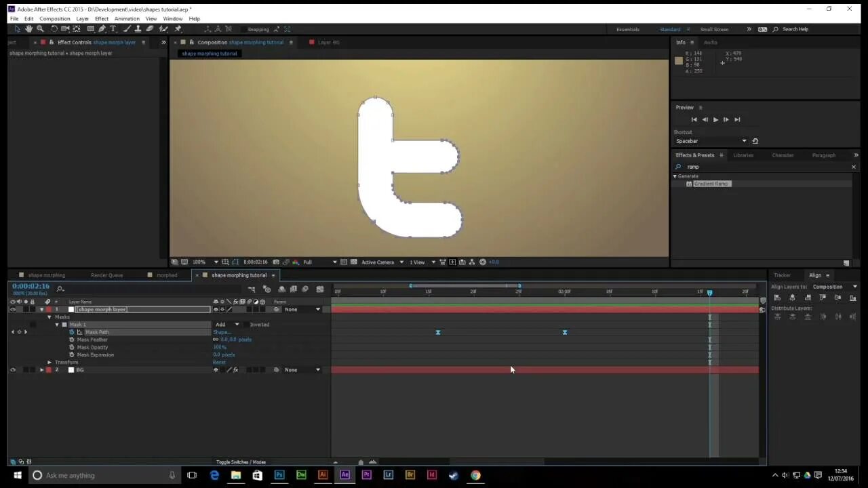Click the Play button in the Preview panel
Screen dimensions: 868x488
coord(715,120)
